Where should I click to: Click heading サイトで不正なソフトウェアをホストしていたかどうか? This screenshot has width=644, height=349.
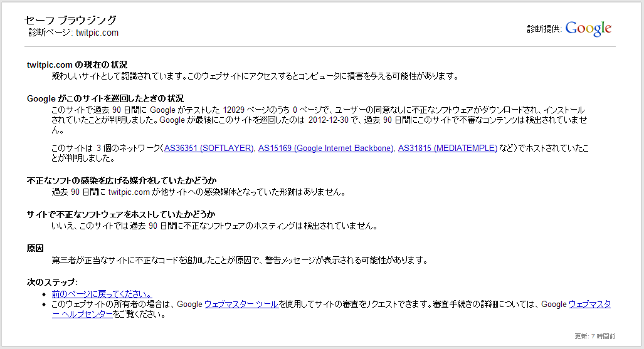click(x=121, y=214)
